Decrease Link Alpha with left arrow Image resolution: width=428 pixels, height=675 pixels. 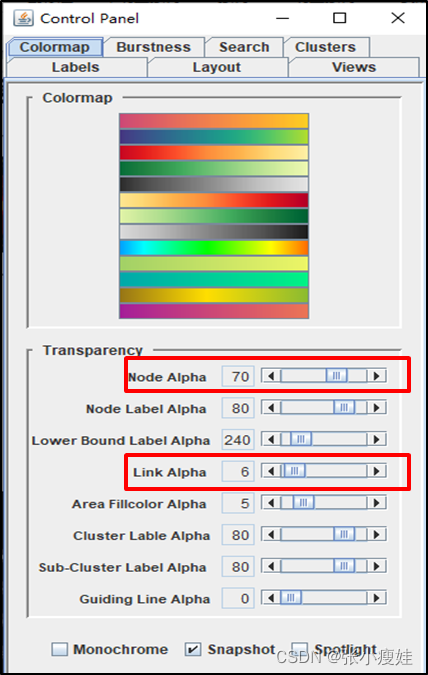[x=271, y=471]
